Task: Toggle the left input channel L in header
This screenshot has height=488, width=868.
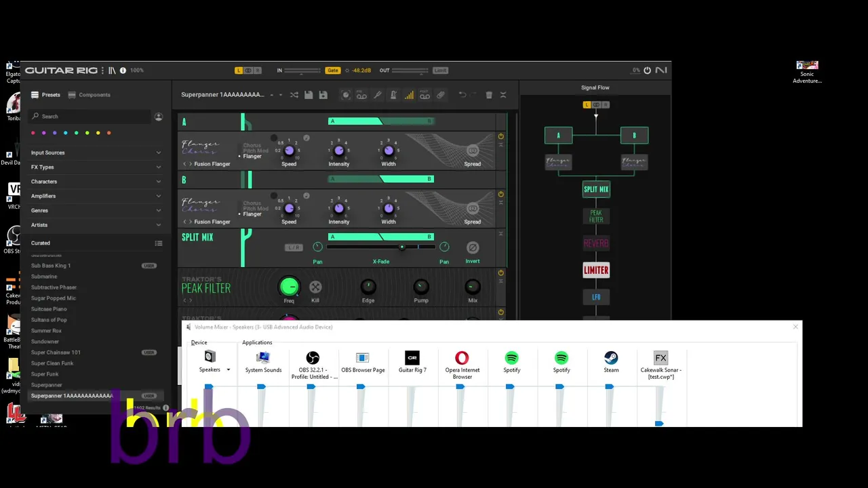Action: point(239,70)
